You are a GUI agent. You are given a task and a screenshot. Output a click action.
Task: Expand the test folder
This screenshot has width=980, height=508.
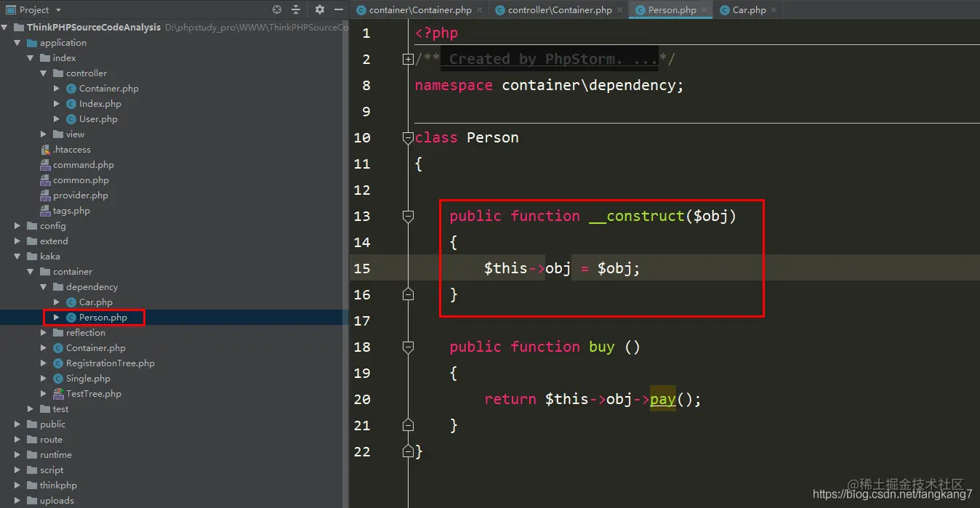[x=31, y=409]
